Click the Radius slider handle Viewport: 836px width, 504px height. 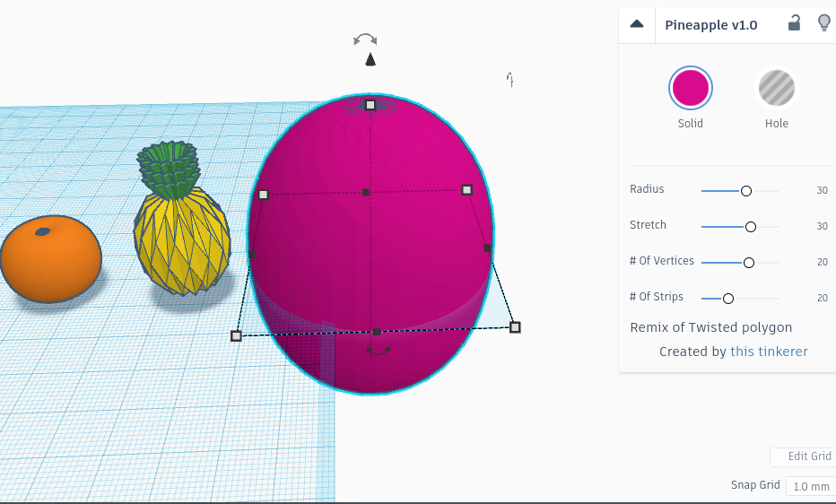[746, 191]
